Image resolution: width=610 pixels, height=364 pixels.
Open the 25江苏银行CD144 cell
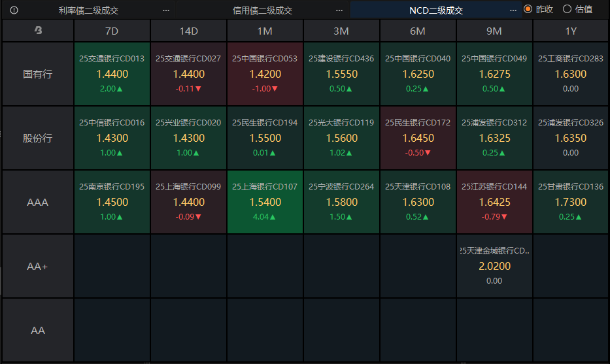coord(494,202)
